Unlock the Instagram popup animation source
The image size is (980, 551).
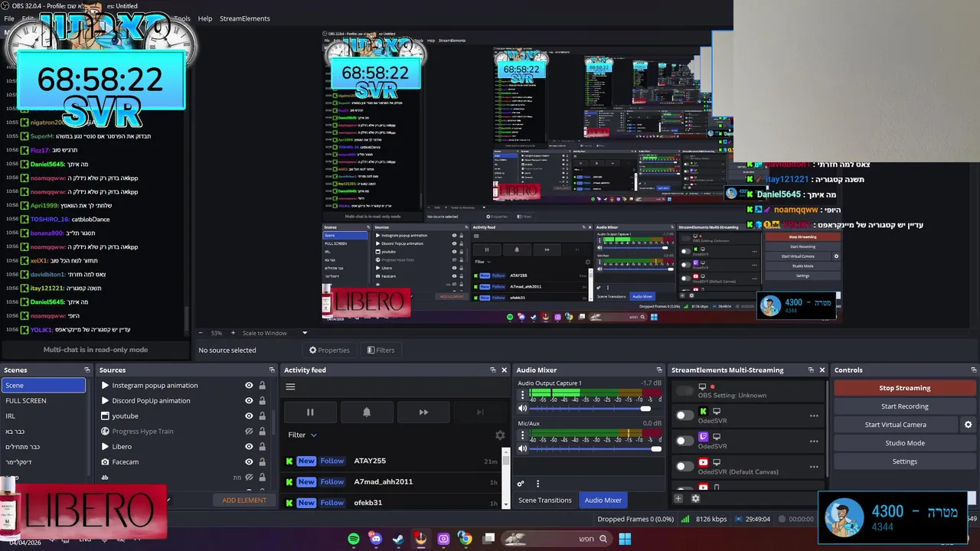[262, 385]
